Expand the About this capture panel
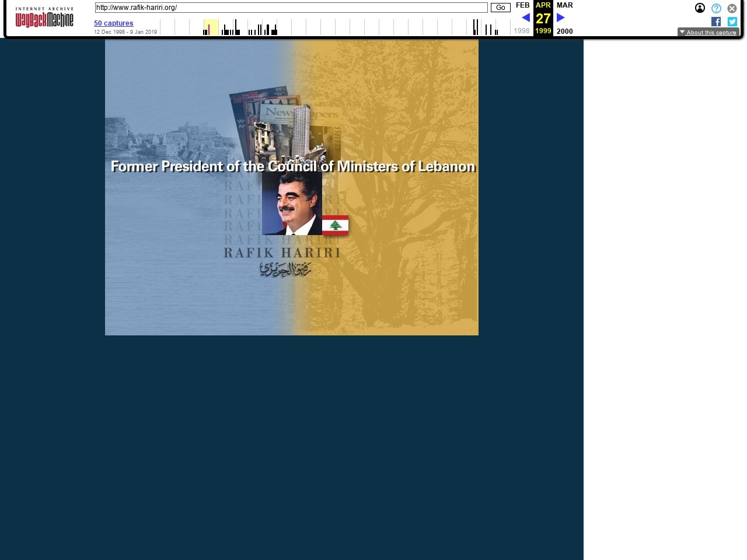Viewport: 747px width, 560px height. pyautogui.click(x=708, y=33)
